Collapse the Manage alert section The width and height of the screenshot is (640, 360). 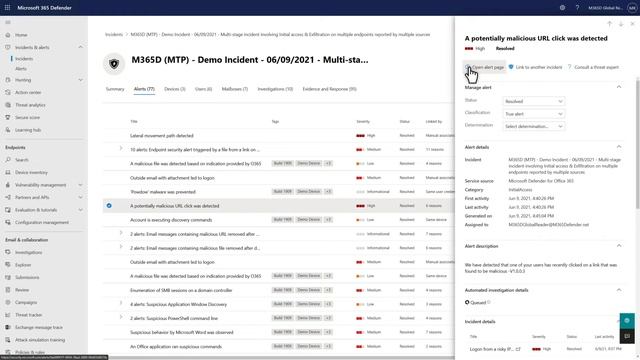click(619, 87)
